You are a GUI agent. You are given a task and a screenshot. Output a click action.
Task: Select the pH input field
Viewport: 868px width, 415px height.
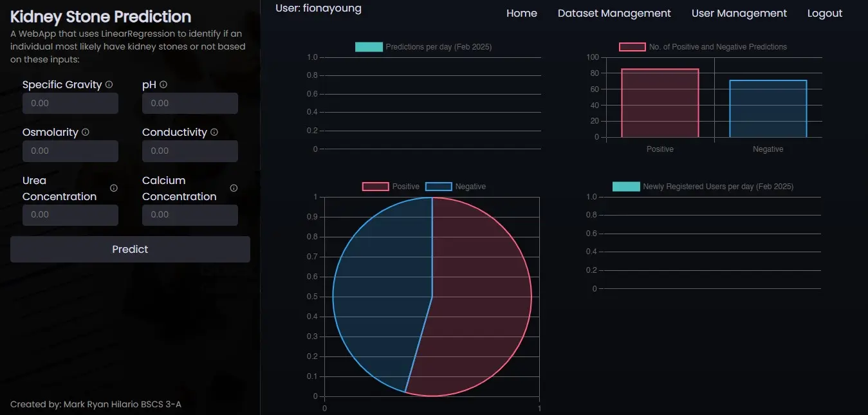tap(190, 104)
